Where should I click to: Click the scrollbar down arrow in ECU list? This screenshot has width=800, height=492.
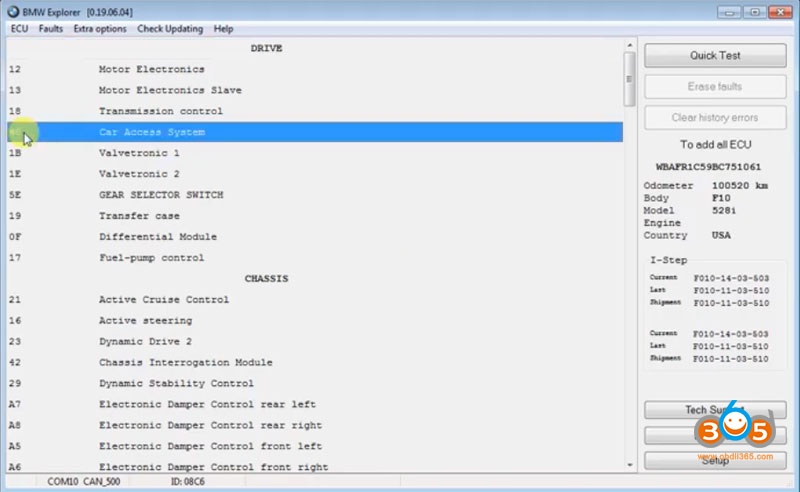click(x=630, y=465)
